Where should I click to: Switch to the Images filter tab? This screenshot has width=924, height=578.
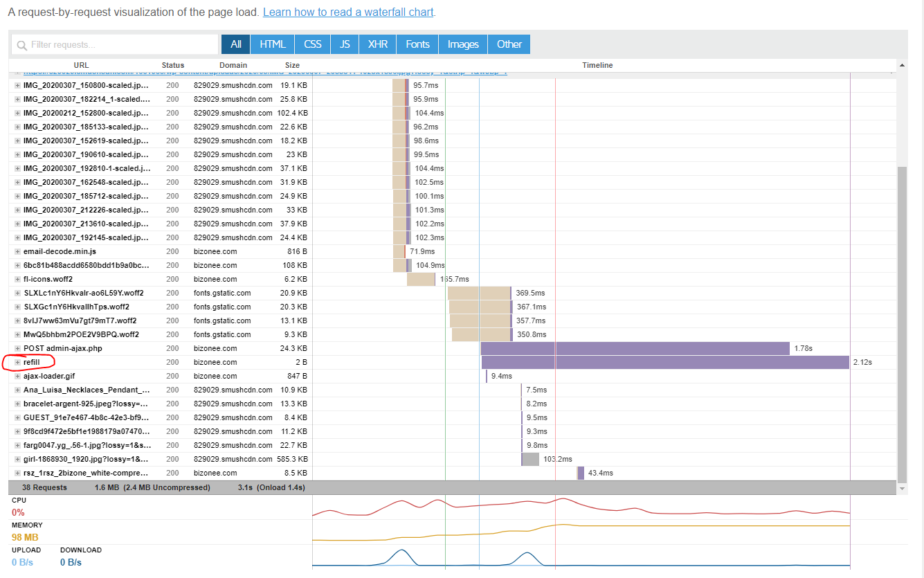(463, 44)
